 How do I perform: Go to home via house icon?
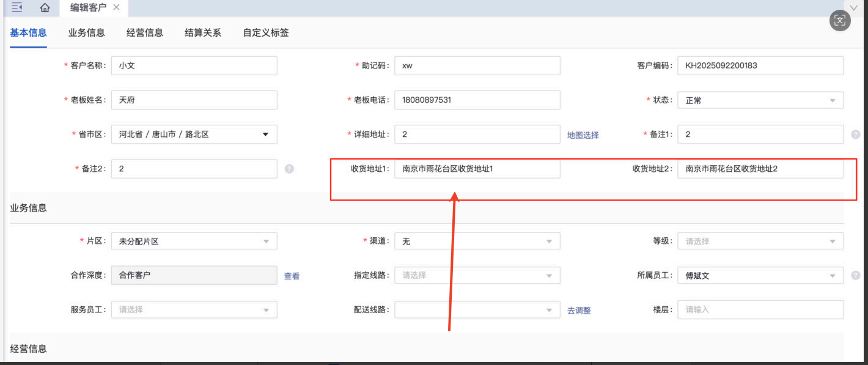[x=45, y=7]
